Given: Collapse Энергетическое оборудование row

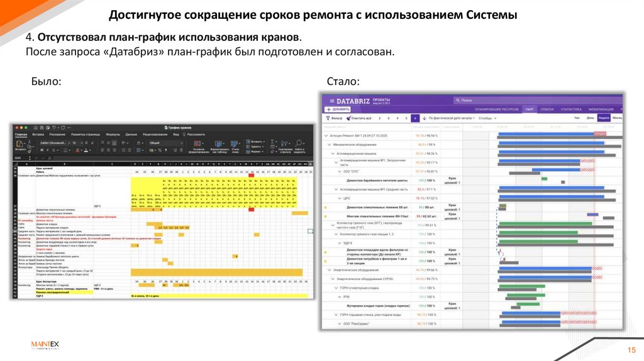Looking at the screenshot, I should 329,270.
